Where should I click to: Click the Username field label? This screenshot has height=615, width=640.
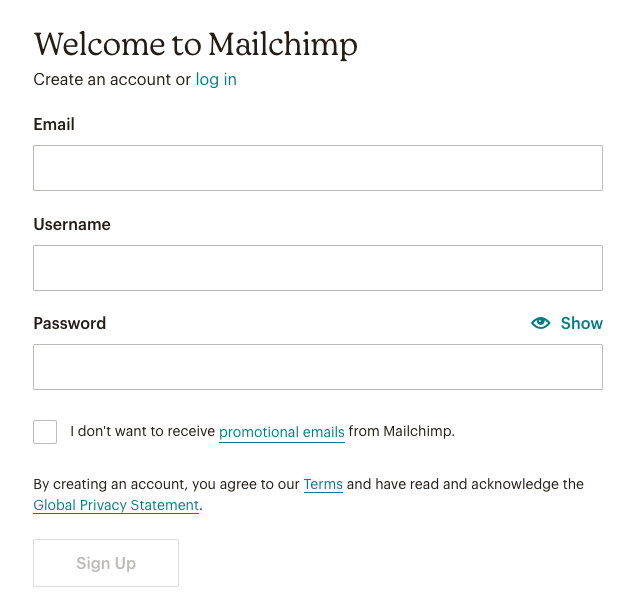click(x=72, y=225)
